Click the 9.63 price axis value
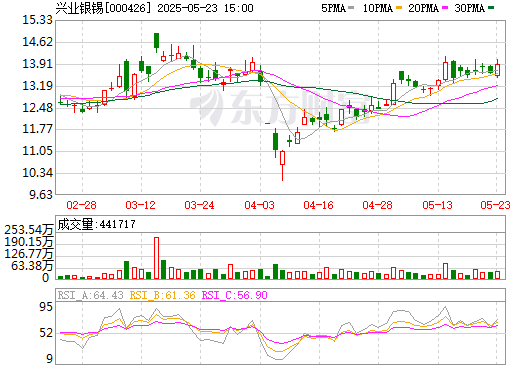 click(41, 195)
